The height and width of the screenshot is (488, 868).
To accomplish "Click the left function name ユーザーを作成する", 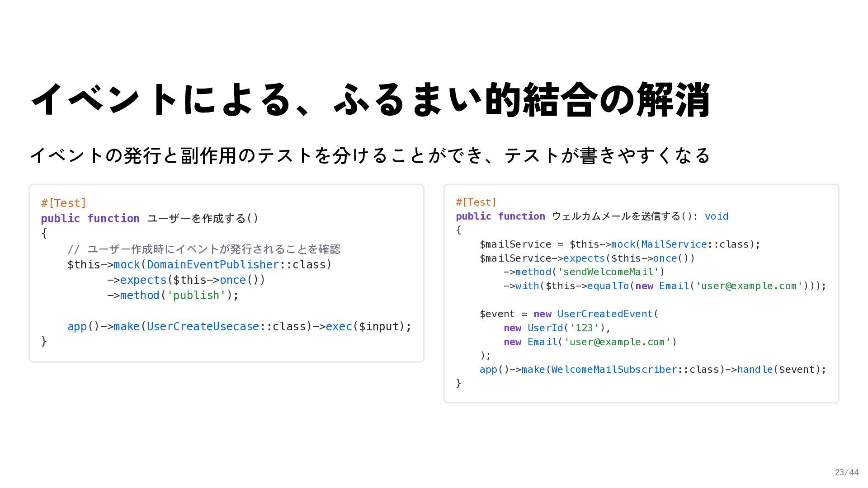I will pos(196,218).
